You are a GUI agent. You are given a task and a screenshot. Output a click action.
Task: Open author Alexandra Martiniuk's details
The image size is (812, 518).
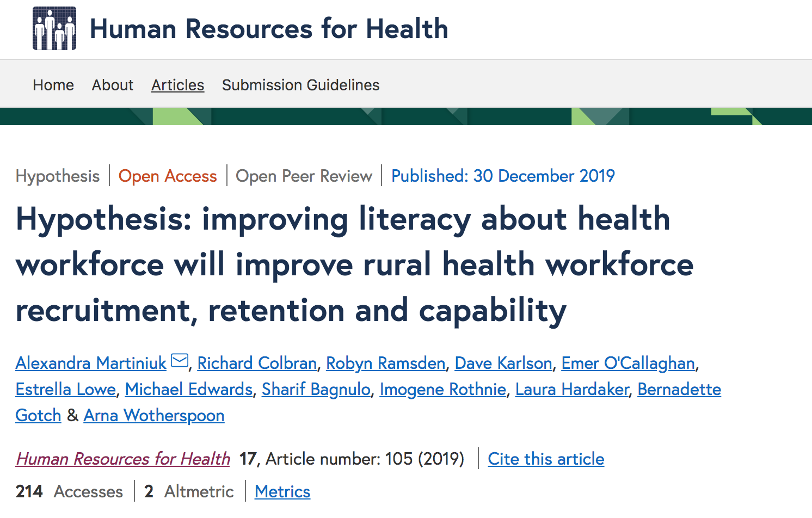[x=91, y=363]
